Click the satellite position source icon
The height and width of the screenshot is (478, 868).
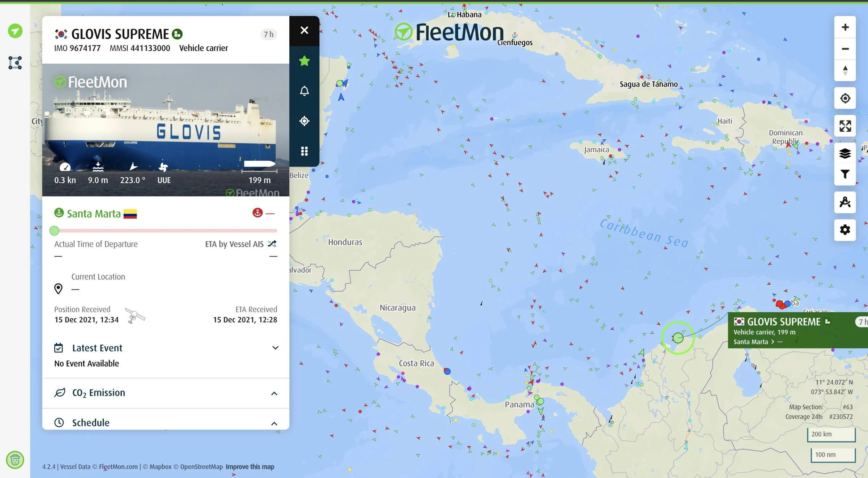pyautogui.click(x=135, y=315)
